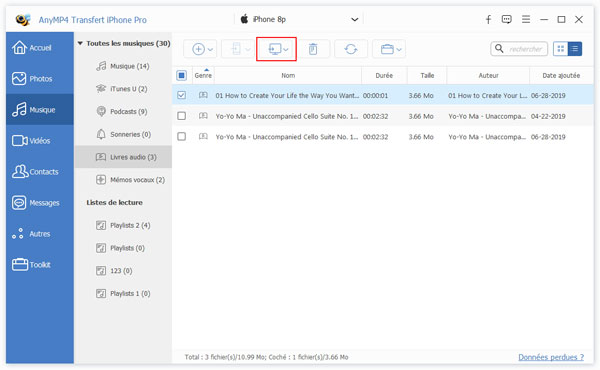Uncheck the 01 How to Create row checkbox
Image resolution: width=600 pixels, height=370 pixels.
pos(181,95)
